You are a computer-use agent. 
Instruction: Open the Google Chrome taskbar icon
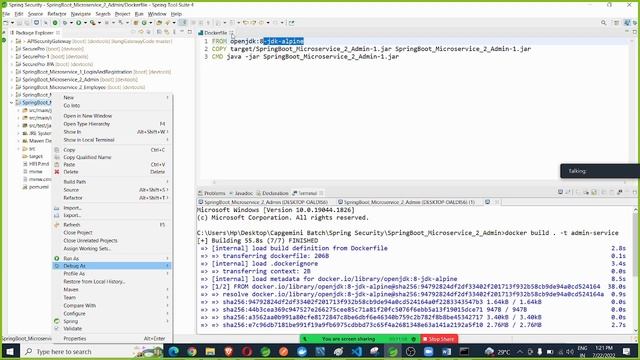[x=192, y=351]
